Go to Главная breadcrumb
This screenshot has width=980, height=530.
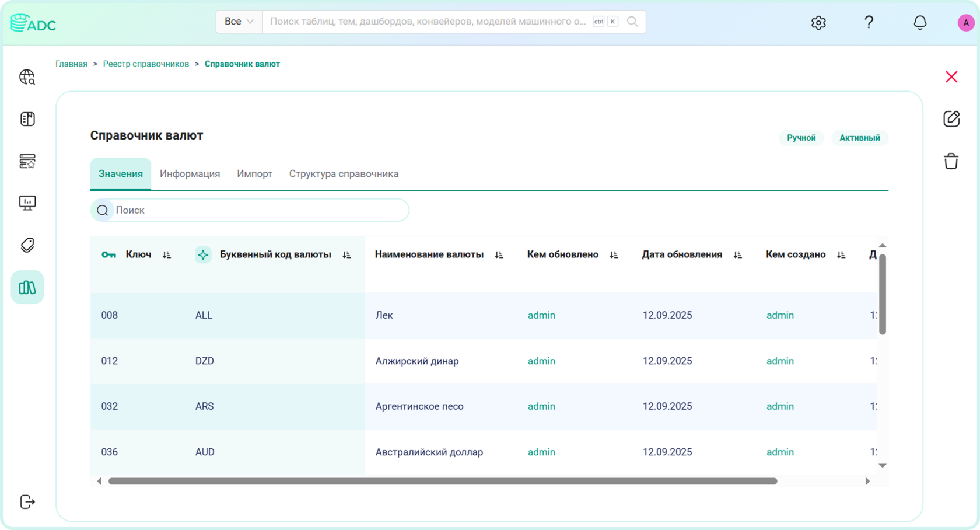[71, 64]
